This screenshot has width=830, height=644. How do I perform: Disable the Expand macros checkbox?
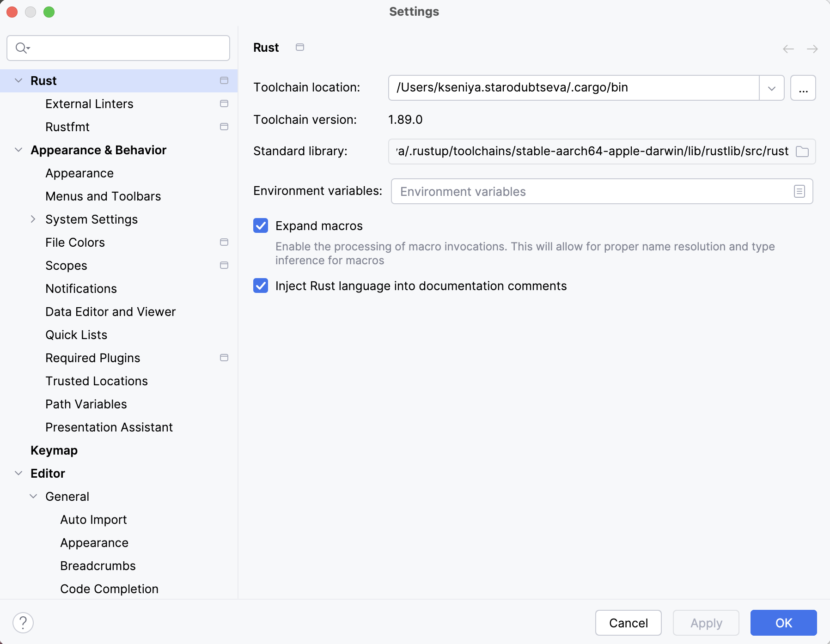(x=260, y=225)
